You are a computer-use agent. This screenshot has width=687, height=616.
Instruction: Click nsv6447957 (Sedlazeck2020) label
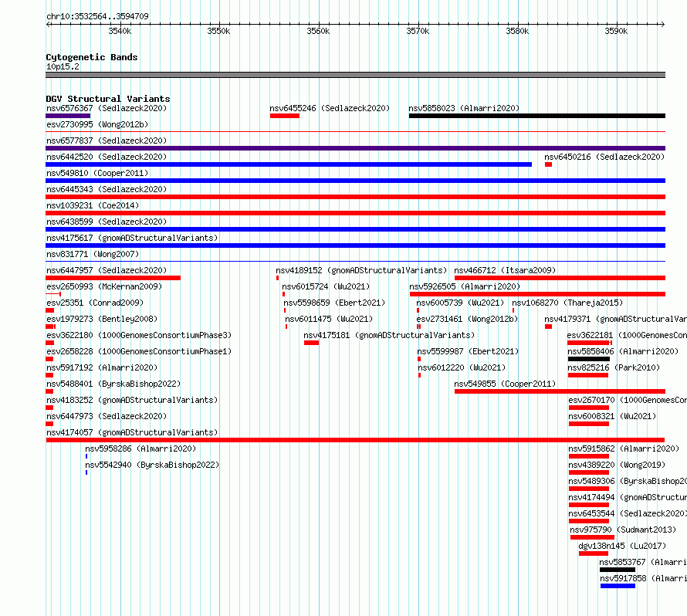click(107, 270)
